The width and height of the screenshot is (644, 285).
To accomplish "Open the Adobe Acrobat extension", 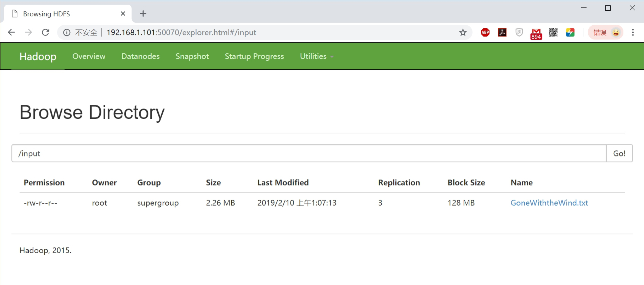I will coord(502,32).
